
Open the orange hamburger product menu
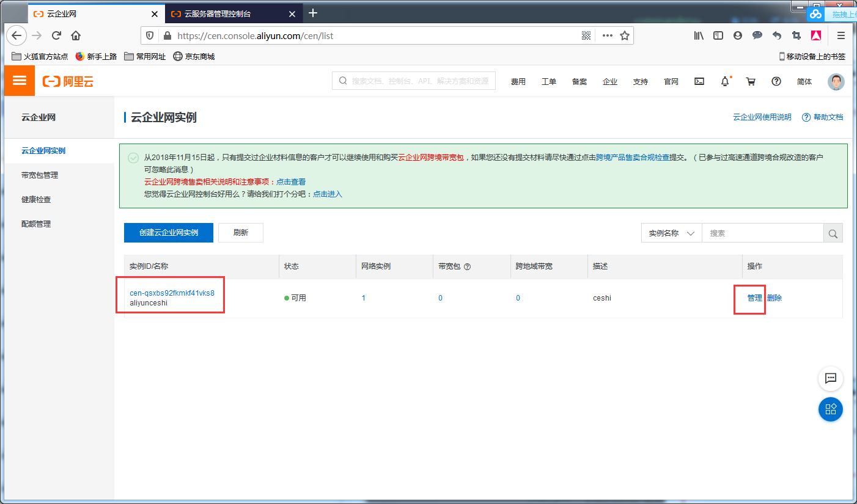point(19,80)
